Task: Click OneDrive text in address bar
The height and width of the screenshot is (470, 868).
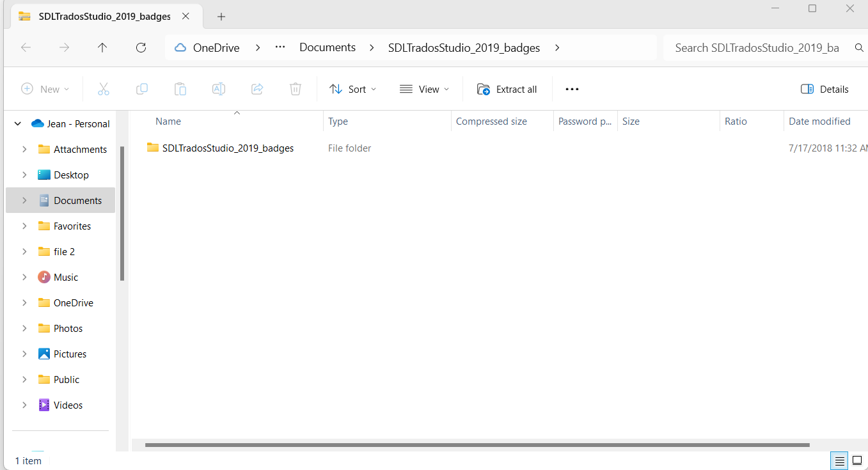Action: (x=216, y=48)
